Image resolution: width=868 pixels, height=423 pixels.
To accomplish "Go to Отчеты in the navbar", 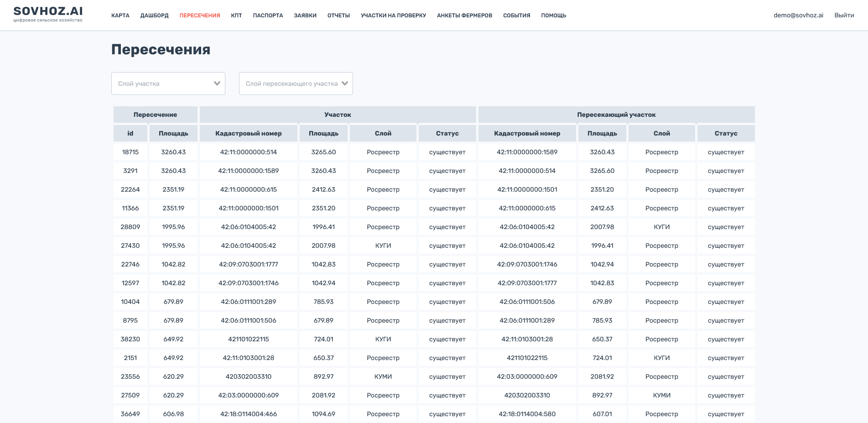I will click(x=338, y=16).
